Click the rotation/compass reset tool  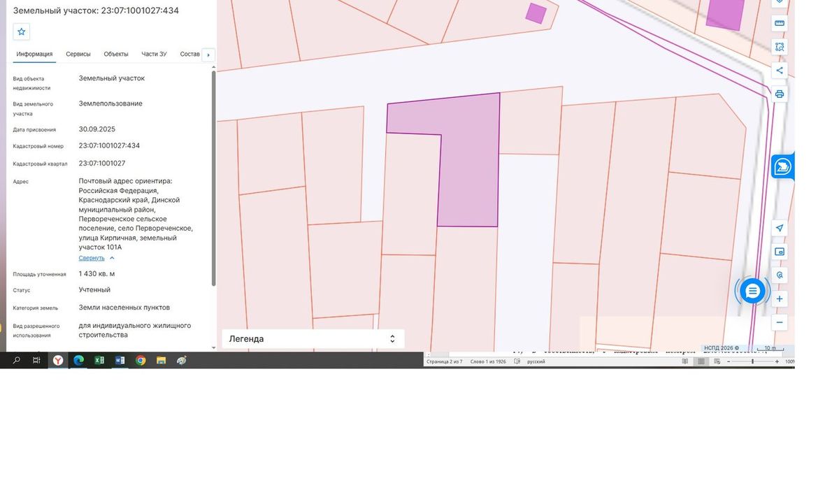coord(780,275)
